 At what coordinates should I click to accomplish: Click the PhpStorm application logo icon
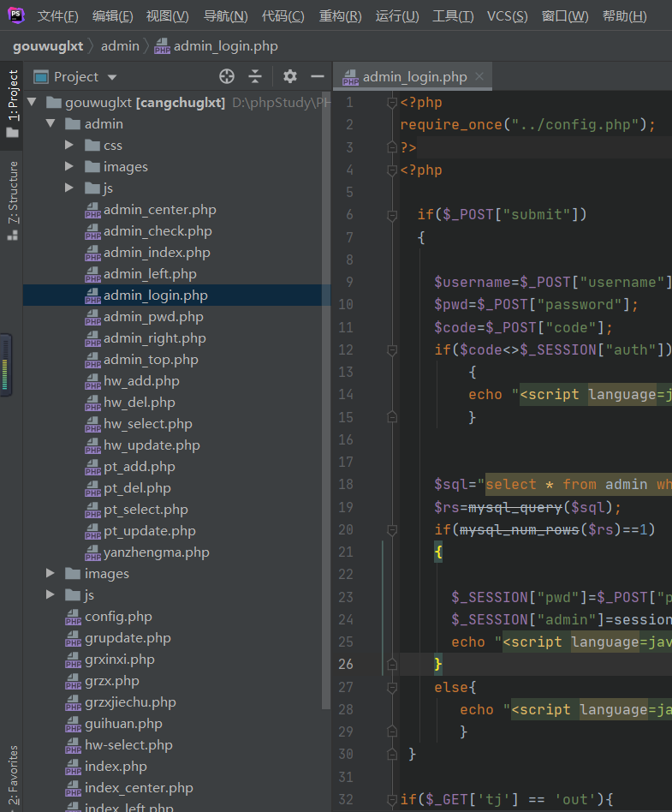(x=16, y=15)
